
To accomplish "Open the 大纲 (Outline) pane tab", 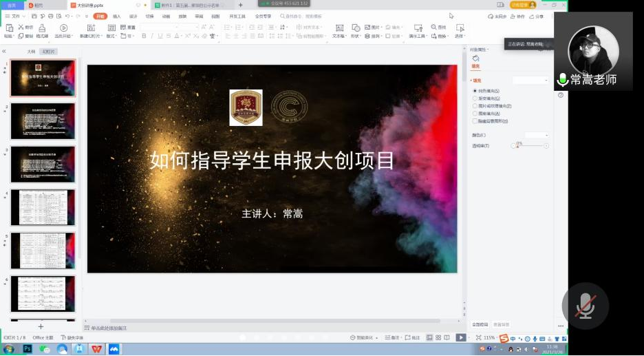I will pyautogui.click(x=31, y=52).
